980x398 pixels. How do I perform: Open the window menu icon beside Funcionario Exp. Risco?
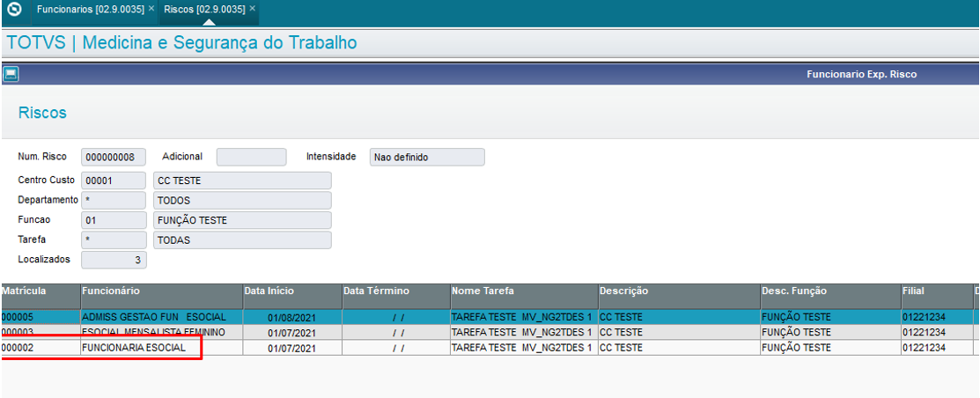11,74
